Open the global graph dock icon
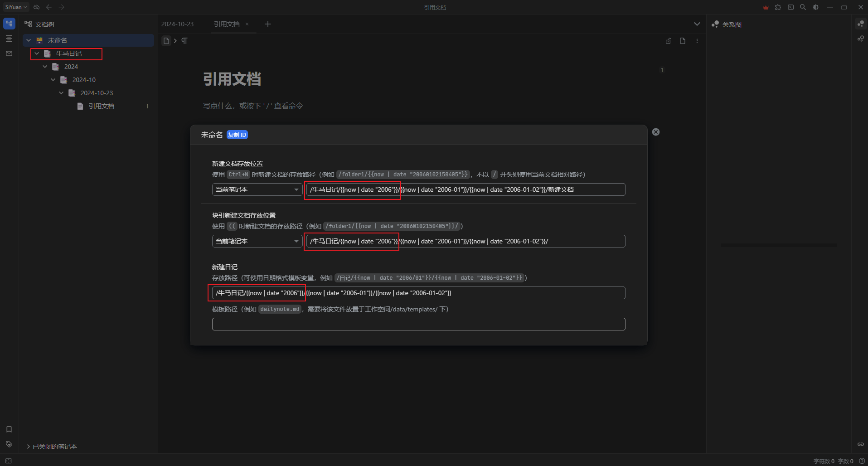Screen dimensions: 868x466 (860, 39)
